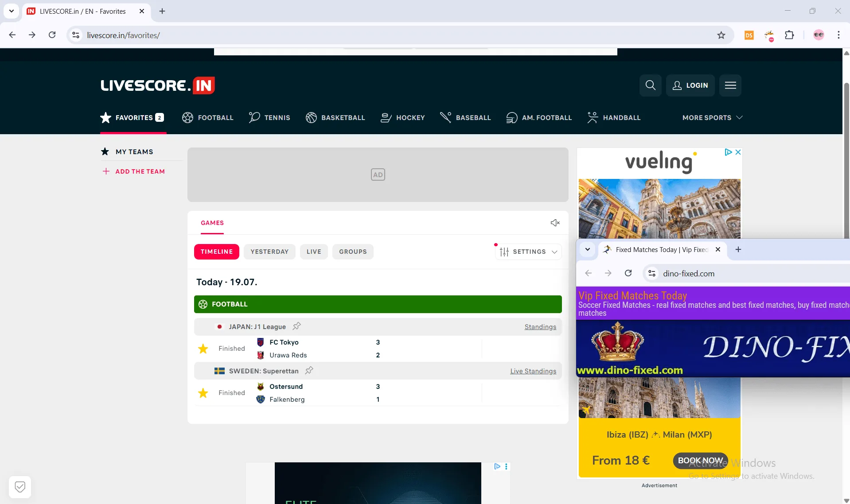Screen dimensions: 850x504
Task: Open the search on Livescore
Action: pyautogui.click(x=650, y=85)
